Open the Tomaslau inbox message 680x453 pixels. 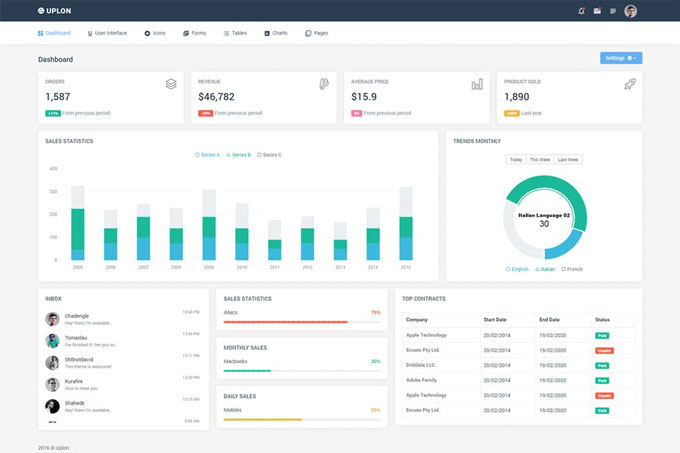[123, 341]
